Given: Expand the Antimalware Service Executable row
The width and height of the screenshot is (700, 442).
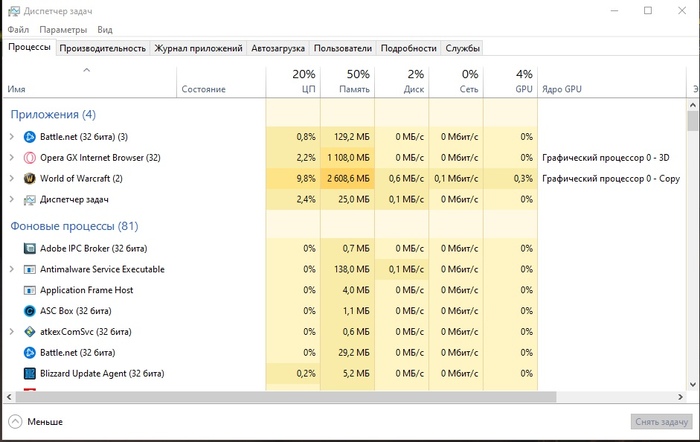Looking at the screenshot, I should coord(12,269).
